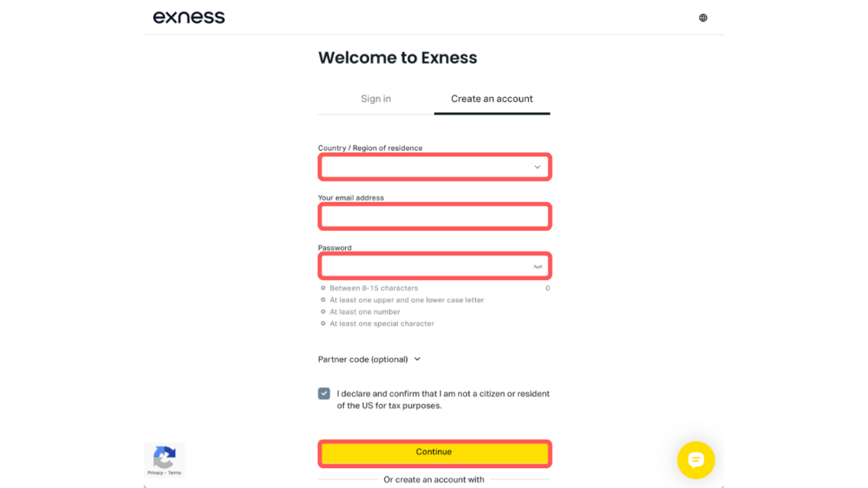Uncheck the US citizen declaration checkbox
The width and height of the screenshot is (868, 488).
coord(324,392)
